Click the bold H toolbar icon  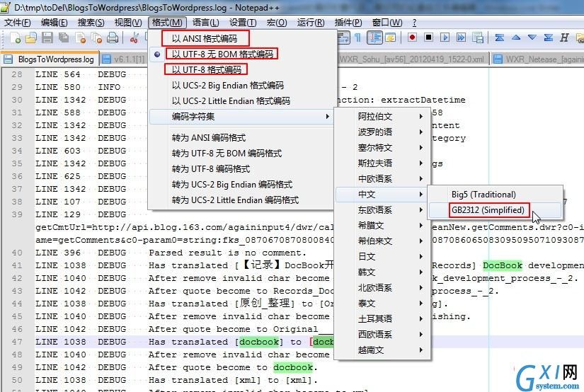click(564, 38)
